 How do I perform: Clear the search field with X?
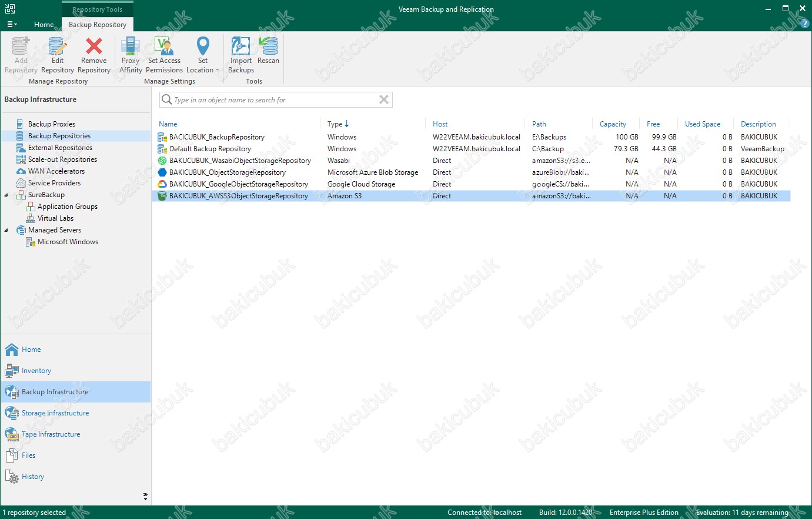(x=384, y=99)
